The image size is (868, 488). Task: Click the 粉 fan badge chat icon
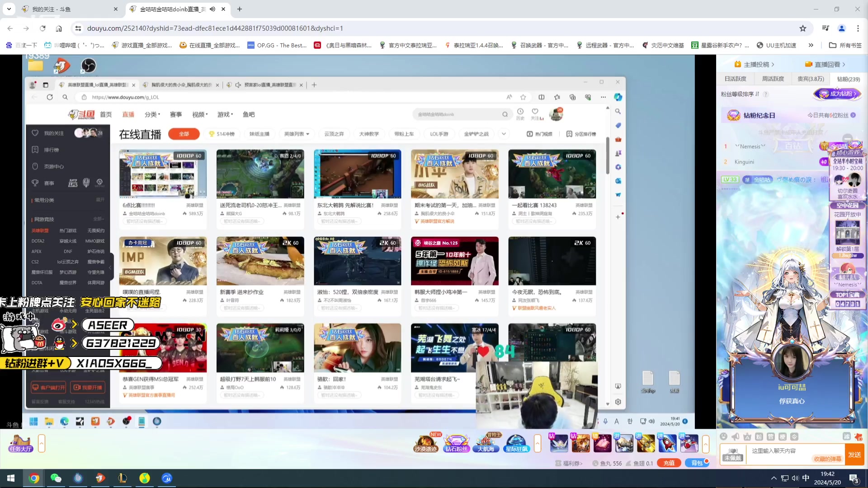[759, 436]
